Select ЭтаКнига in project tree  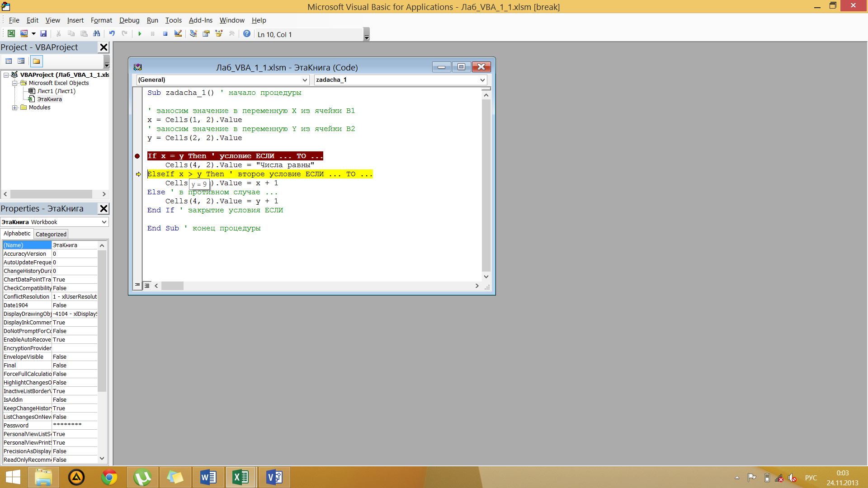(x=49, y=99)
